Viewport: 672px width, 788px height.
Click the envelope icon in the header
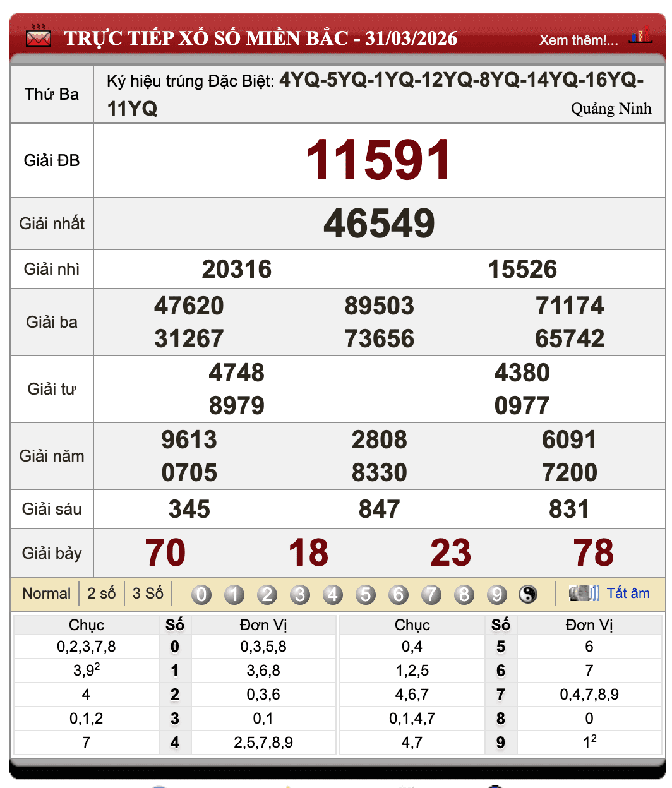(x=38, y=36)
